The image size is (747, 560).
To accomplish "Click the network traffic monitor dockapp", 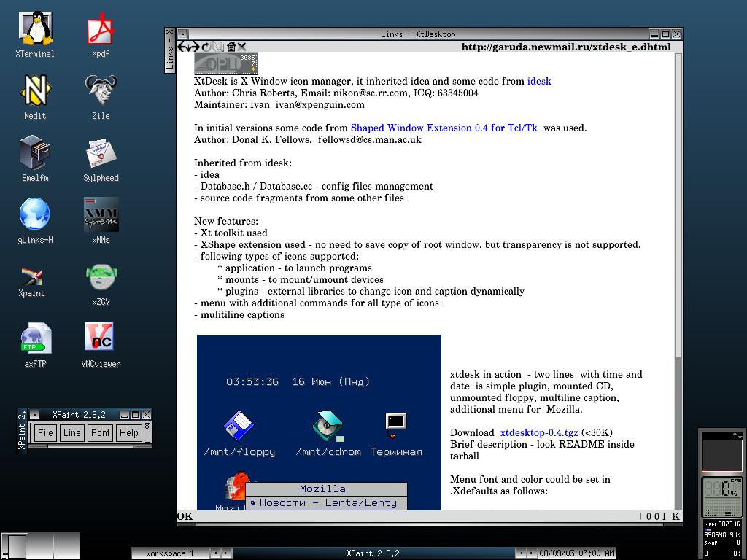I will click(x=722, y=451).
